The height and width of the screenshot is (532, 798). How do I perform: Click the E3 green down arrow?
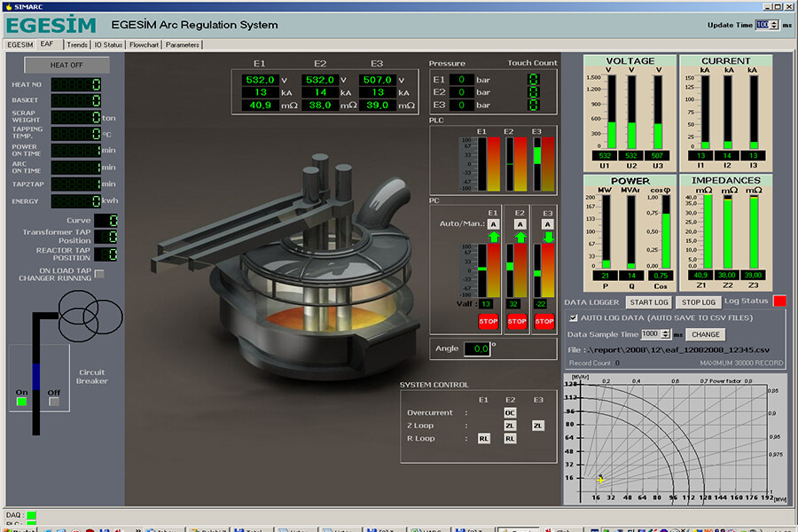tap(548, 237)
